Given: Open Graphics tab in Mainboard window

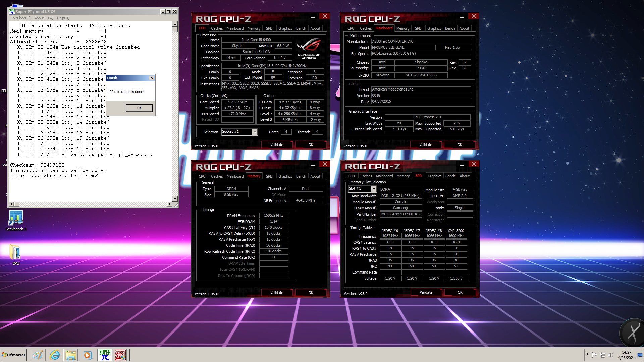Looking at the screenshot, I should click(434, 28).
